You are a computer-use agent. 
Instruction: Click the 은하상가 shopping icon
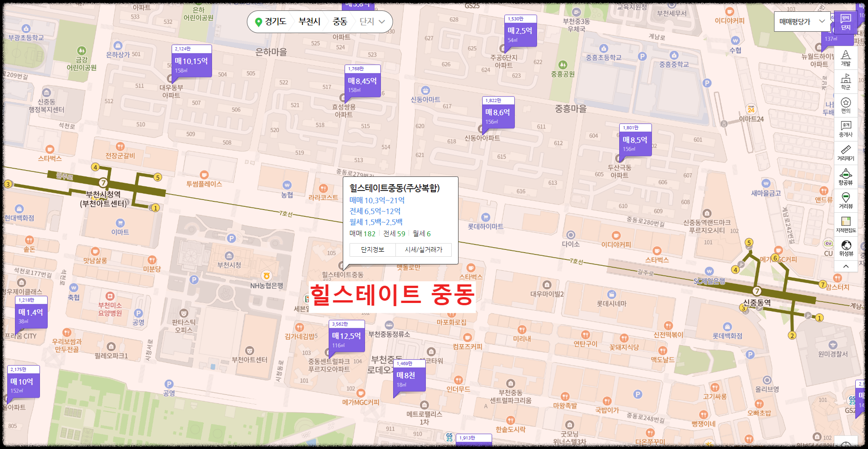pyautogui.click(x=118, y=45)
